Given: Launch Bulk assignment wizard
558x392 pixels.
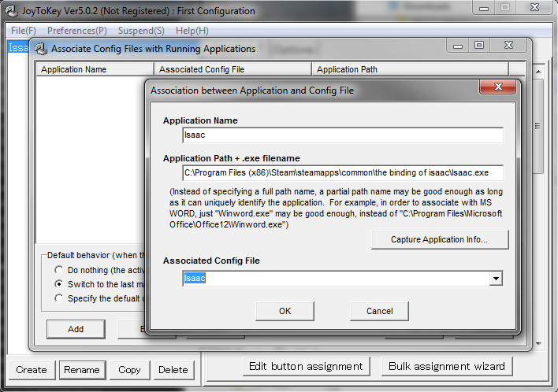Looking at the screenshot, I should click(x=447, y=366).
